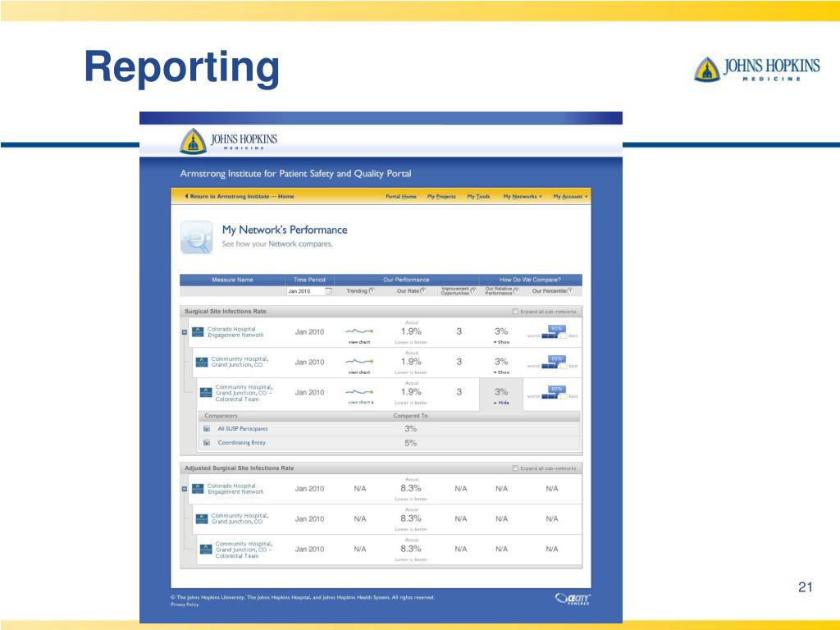Image resolution: width=840 pixels, height=630 pixels.
Task: Show help tooltip for Trending column
Action: (x=372, y=290)
